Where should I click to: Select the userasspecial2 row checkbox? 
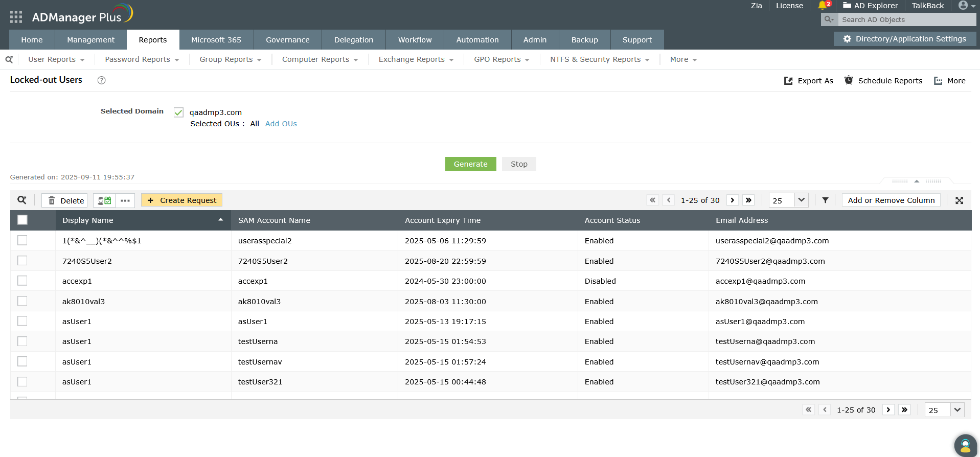[22, 240]
